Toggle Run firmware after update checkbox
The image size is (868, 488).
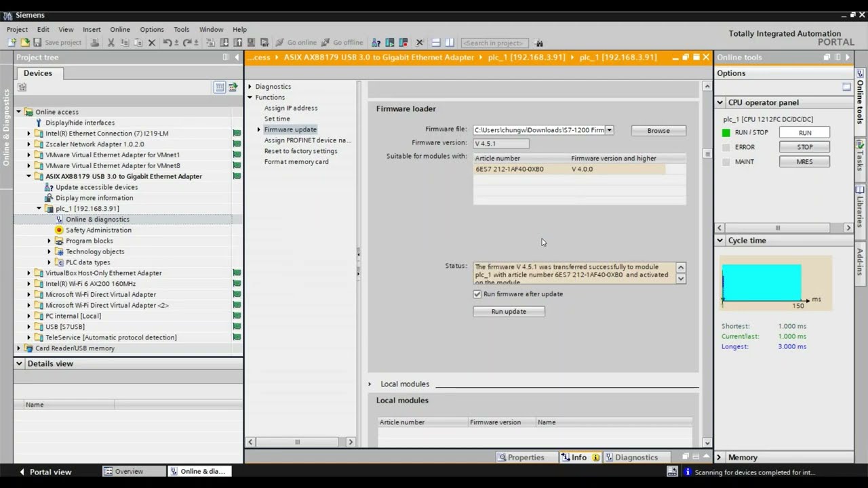point(477,294)
